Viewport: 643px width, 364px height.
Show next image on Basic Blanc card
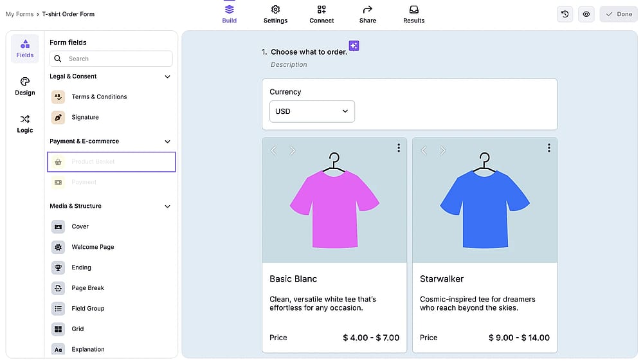click(x=292, y=150)
